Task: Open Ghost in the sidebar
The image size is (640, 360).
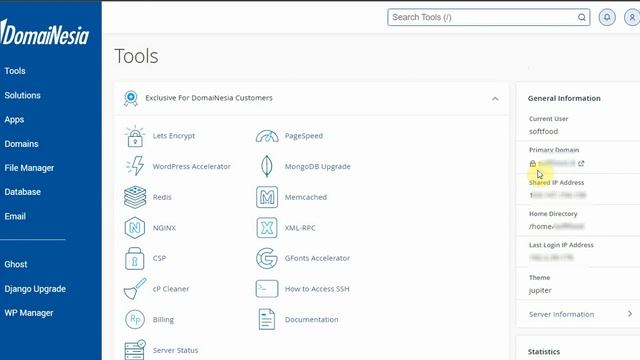Action: click(x=16, y=264)
